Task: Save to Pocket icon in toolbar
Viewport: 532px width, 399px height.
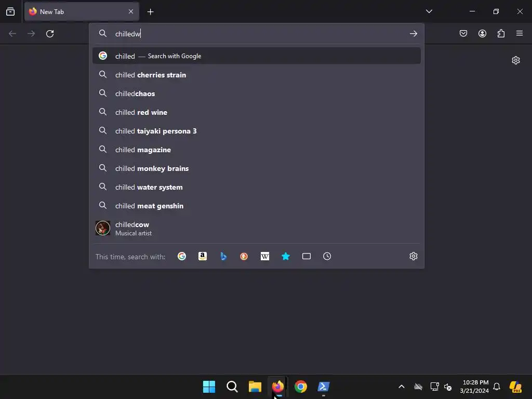Action: pyautogui.click(x=463, y=33)
